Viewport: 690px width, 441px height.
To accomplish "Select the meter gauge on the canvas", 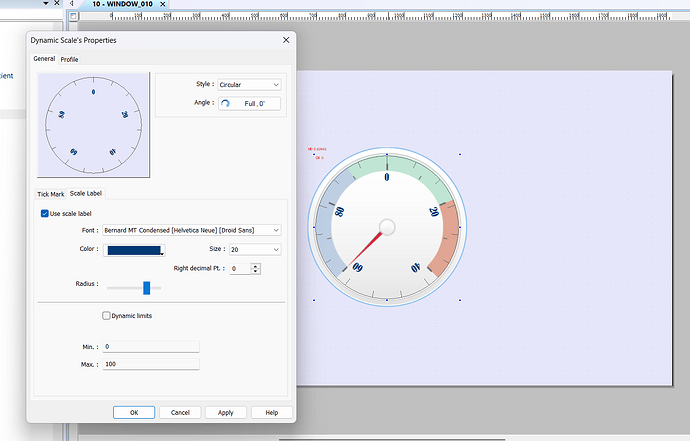I will pos(387,228).
